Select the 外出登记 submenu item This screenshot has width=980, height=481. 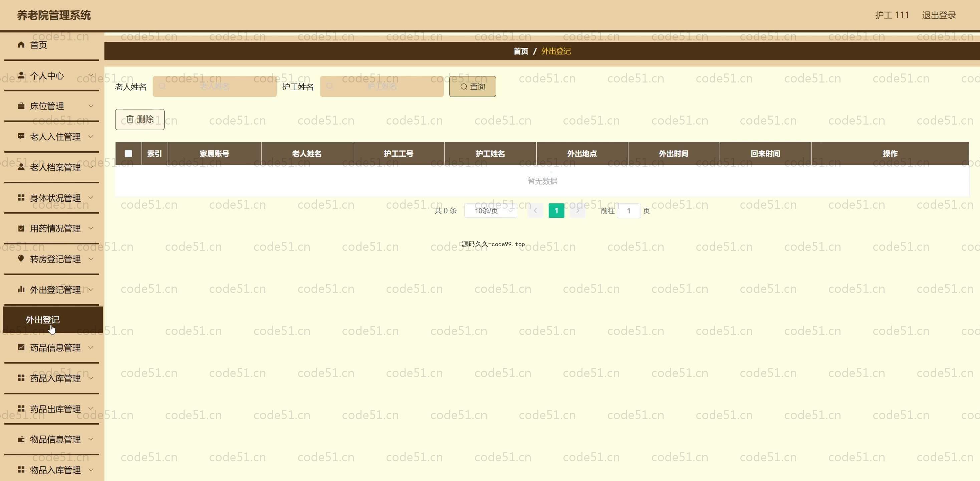pos(52,320)
